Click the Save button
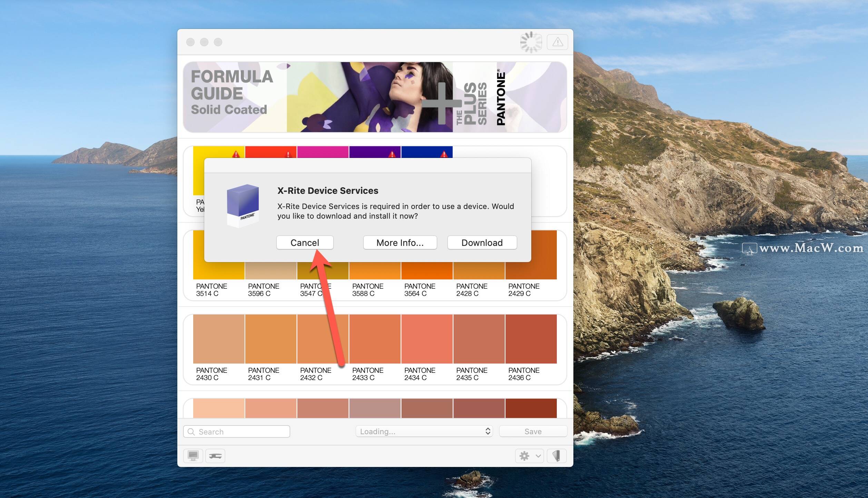868x498 pixels. [x=533, y=431]
